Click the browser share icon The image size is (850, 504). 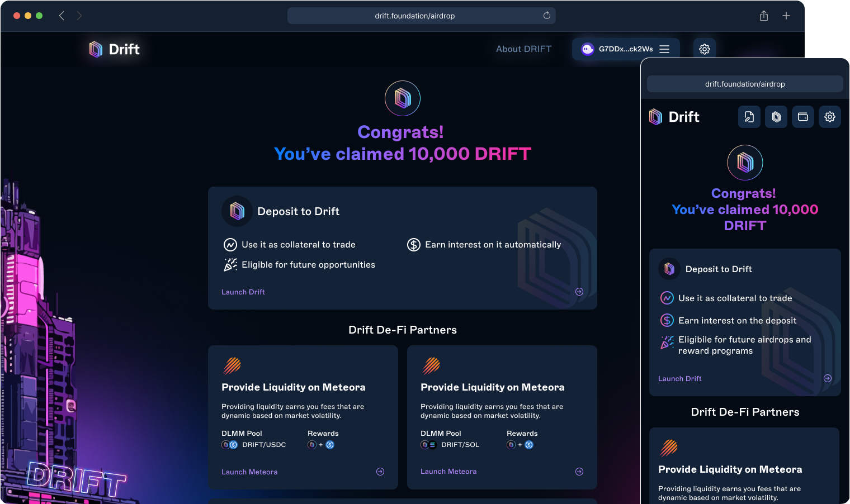coord(764,16)
